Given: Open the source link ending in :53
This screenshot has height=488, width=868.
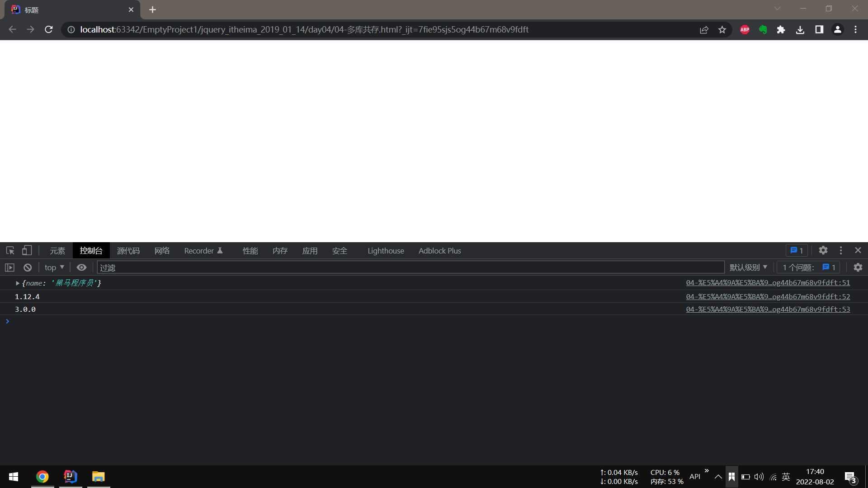Looking at the screenshot, I should click(x=768, y=310).
